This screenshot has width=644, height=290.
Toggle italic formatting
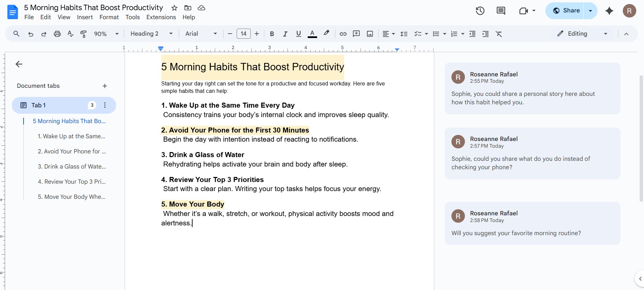285,34
